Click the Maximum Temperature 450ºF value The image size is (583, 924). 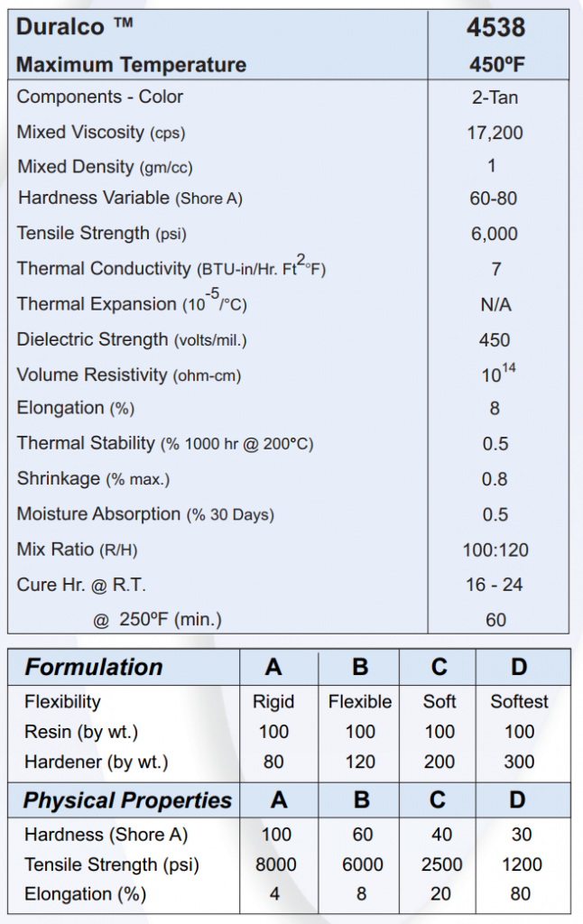click(495, 65)
